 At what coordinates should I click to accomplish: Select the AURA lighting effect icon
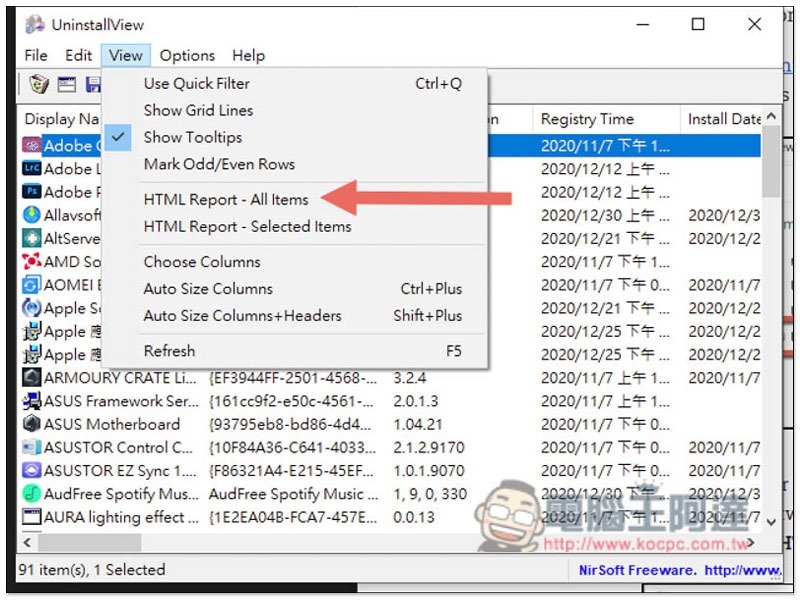[32, 517]
